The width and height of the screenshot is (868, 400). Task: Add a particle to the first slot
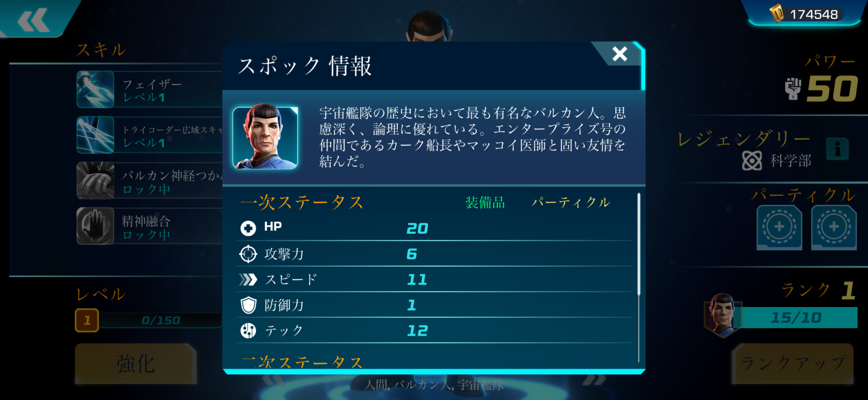tap(779, 227)
